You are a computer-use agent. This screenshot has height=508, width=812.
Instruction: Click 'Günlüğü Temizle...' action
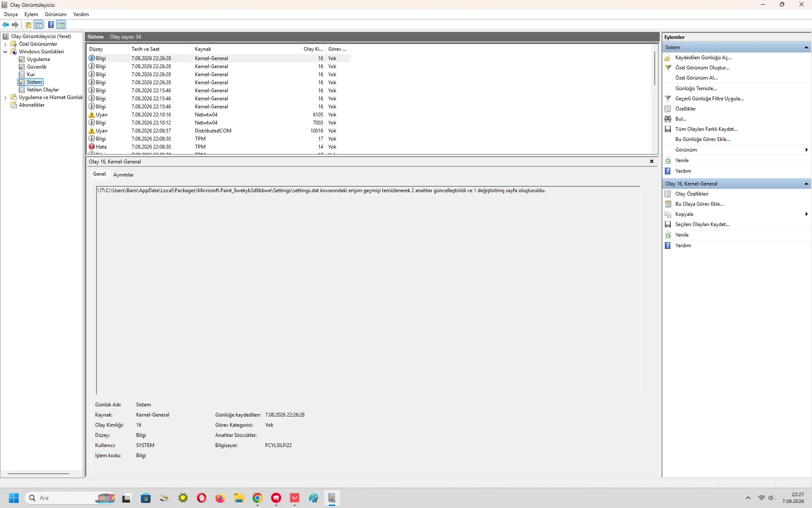point(696,88)
